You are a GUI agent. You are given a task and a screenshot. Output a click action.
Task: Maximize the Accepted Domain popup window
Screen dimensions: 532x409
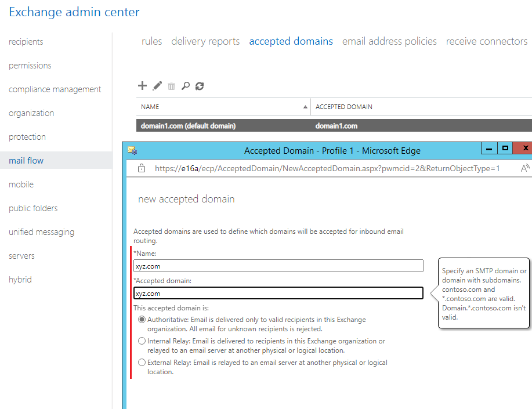click(x=505, y=149)
